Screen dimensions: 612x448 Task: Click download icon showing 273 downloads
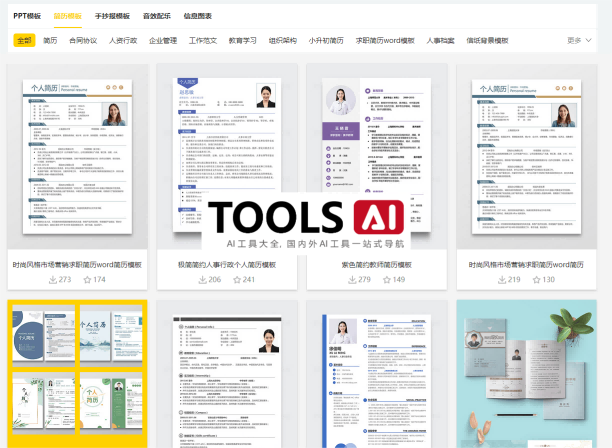tap(53, 279)
